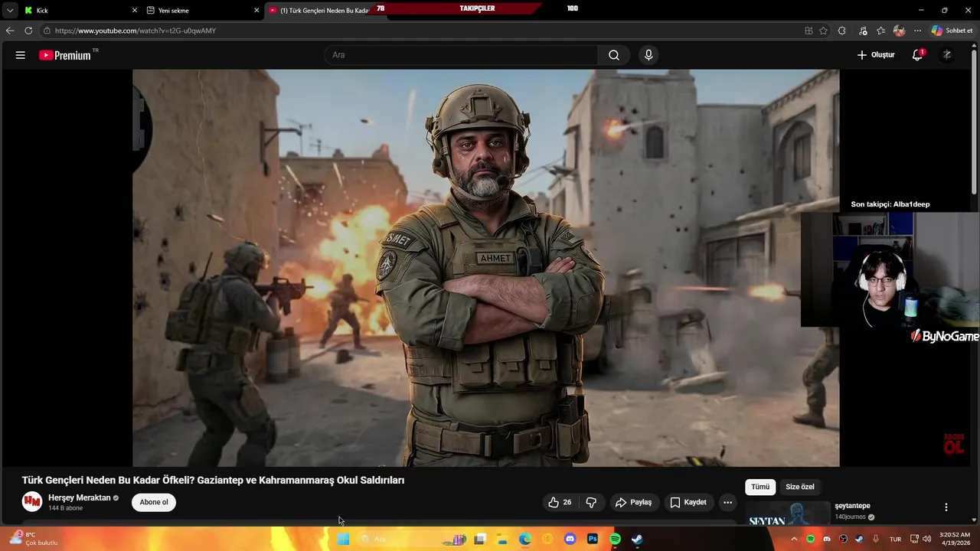Click the video title Türk Gençleri Neden Bu Kadar Öfkeli
The image size is (980, 551).
pos(213,480)
